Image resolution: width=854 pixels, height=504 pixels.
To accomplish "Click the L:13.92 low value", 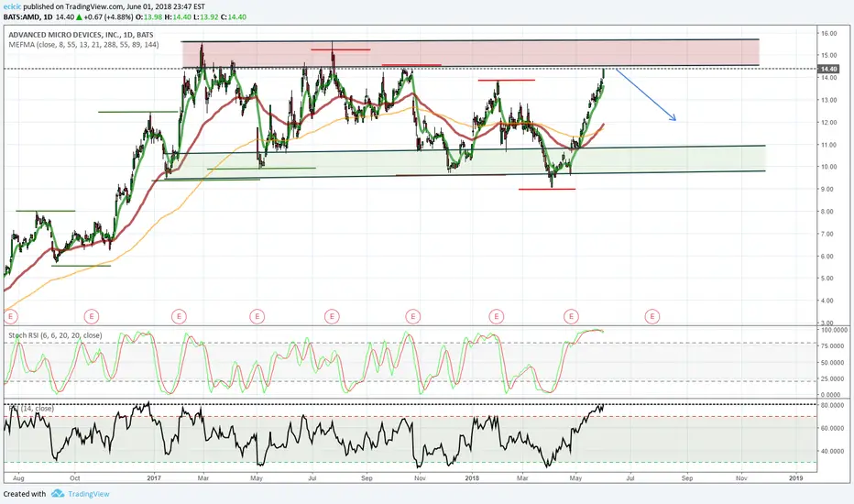I will (206, 16).
